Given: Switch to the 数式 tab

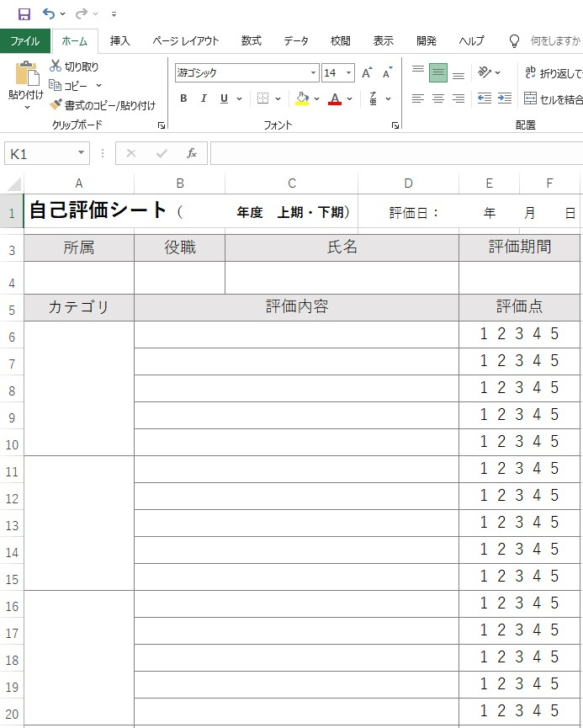Looking at the screenshot, I should tap(251, 41).
